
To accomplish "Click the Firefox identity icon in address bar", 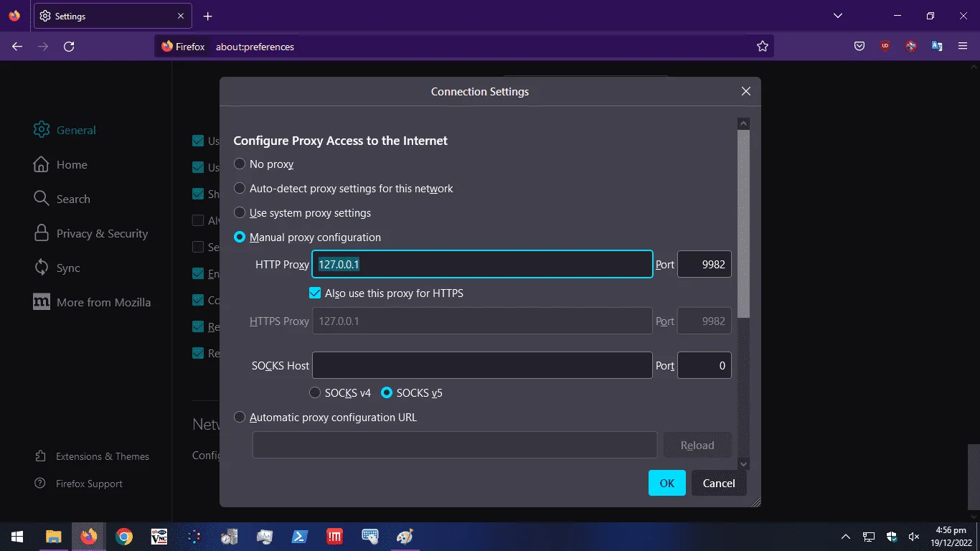I will [x=184, y=47].
